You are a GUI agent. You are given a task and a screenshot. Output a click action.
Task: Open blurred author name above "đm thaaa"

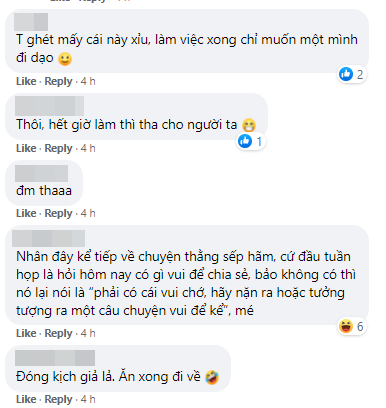42,173
